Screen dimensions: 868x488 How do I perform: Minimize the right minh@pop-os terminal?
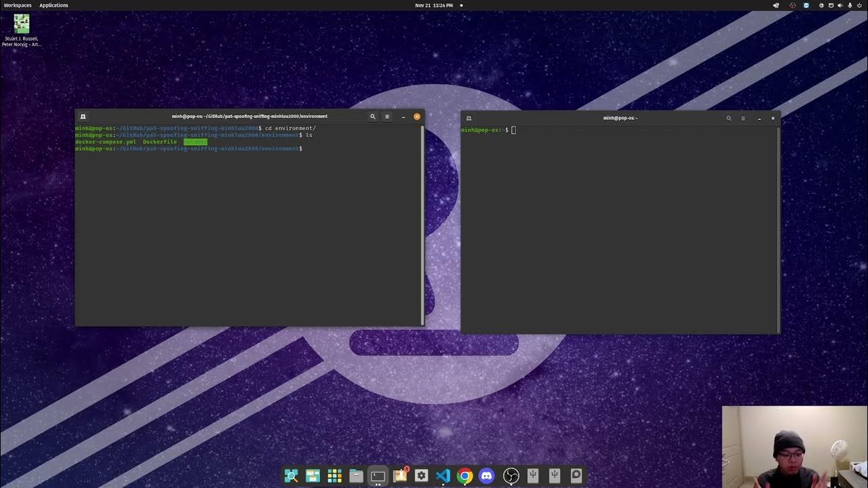tap(759, 118)
